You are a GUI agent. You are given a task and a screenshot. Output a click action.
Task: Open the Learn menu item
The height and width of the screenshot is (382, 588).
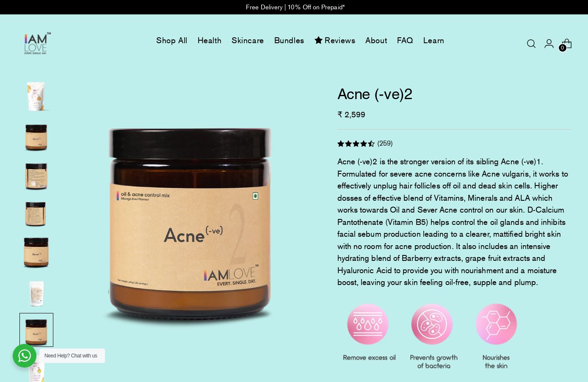tap(433, 40)
